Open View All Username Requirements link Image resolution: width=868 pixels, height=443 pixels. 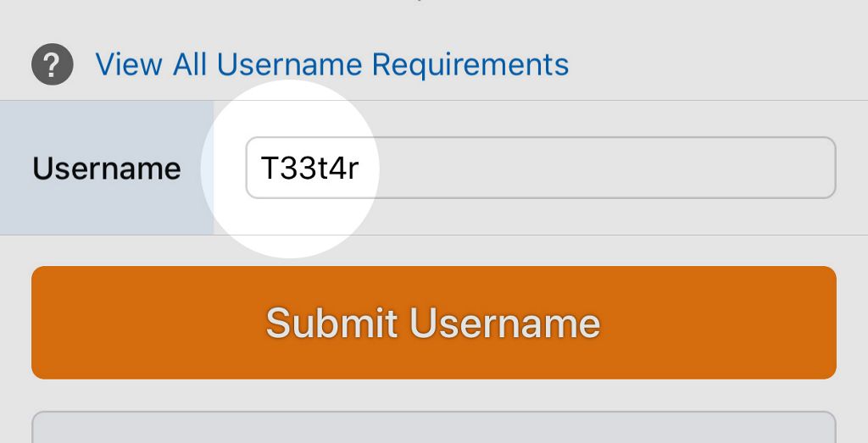tap(331, 64)
